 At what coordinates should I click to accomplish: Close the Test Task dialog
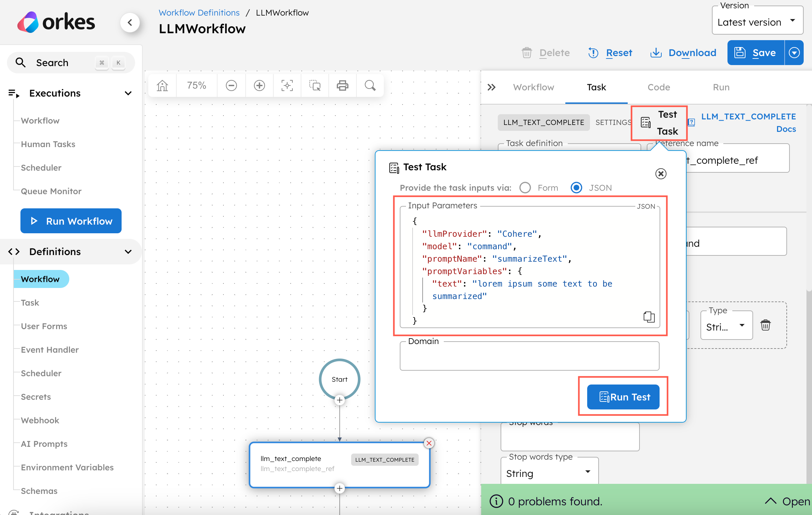[x=661, y=174]
